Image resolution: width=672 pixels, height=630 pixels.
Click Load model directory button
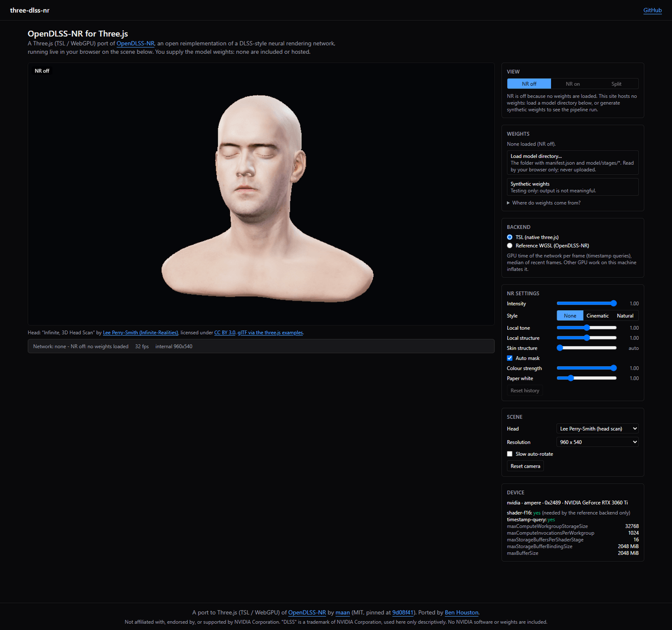point(572,163)
